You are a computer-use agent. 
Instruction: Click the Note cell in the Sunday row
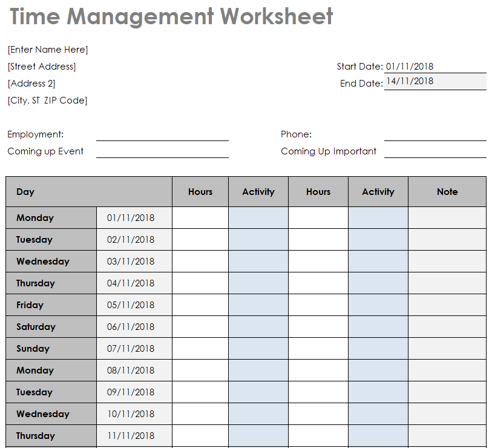pos(447,349)
